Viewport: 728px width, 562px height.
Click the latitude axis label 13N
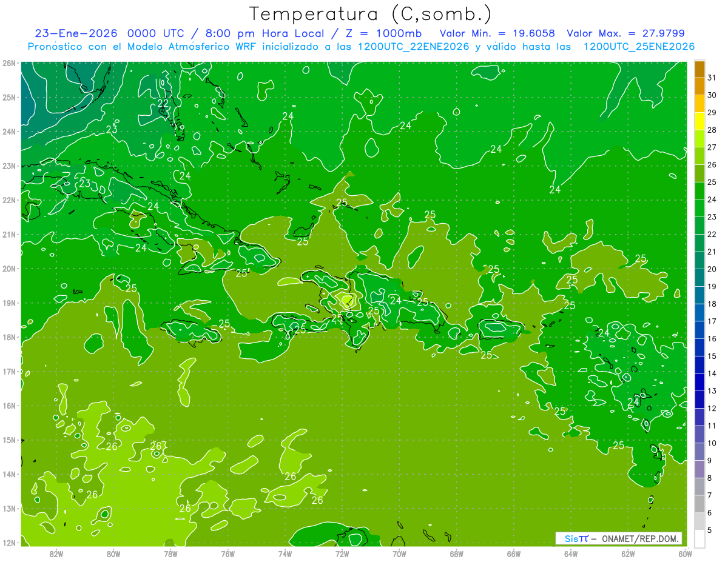click(8, 509)
